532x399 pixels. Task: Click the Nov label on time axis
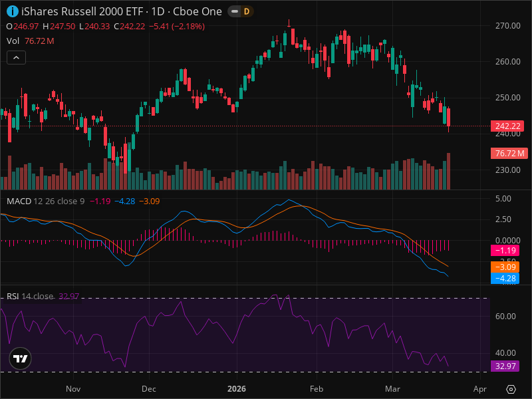pos(73,389)
